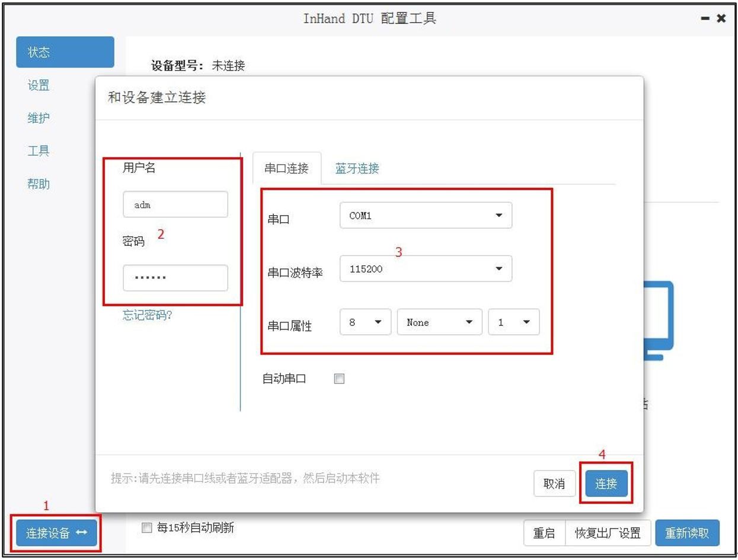Viewport: 738px width, 560px height.
Task: Open the parity dropdown showing None
Action: (x=440, y=322)
